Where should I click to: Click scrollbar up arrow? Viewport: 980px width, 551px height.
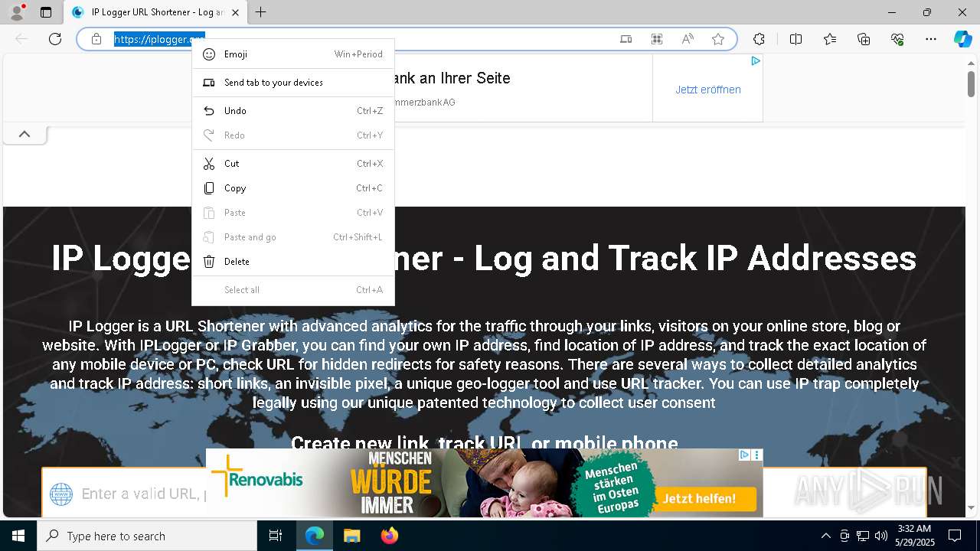click(971, 62)
